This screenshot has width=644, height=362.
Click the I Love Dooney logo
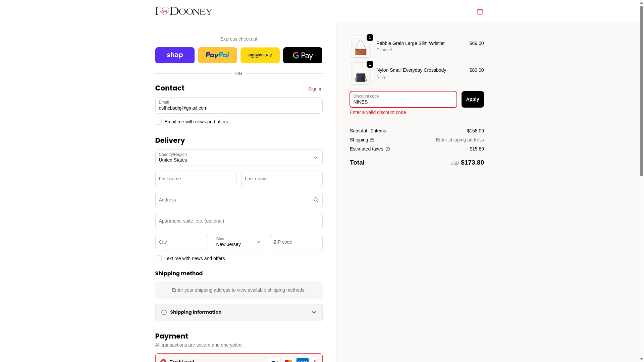point(183,11)
